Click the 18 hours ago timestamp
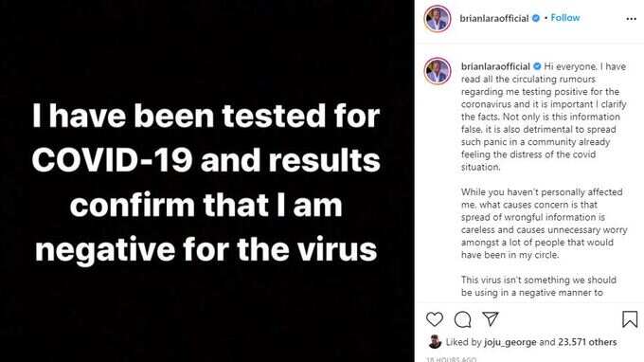The width and height of the screenshot is (644, 362). point(451,359)
